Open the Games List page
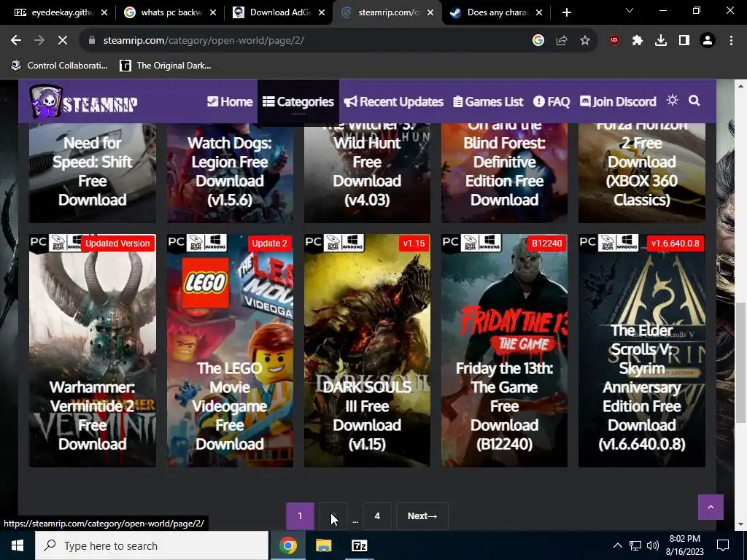The width and height of the screenshot is (747, 560). [488, 101]
